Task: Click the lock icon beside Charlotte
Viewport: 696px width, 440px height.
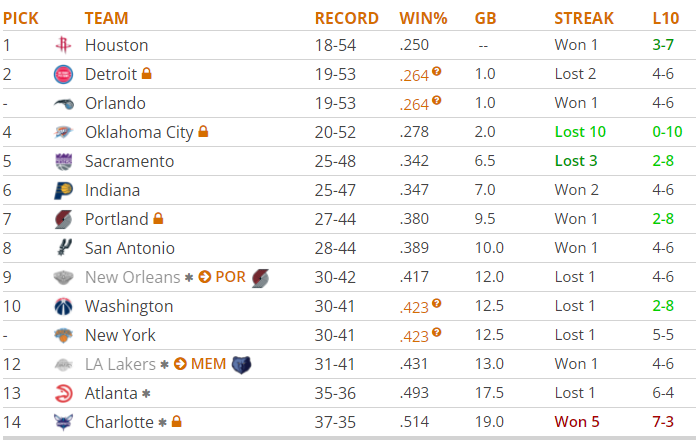Action: (176, 421)
